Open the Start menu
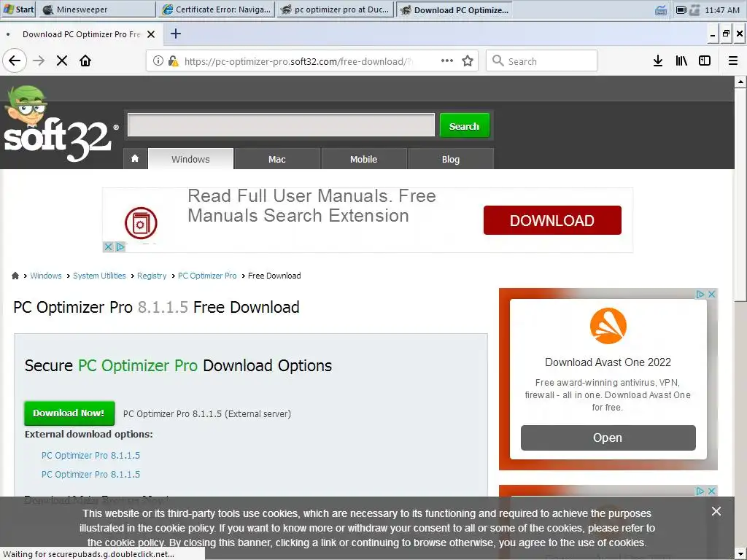Viewport: 747px width, 560px height. [18, 9]
